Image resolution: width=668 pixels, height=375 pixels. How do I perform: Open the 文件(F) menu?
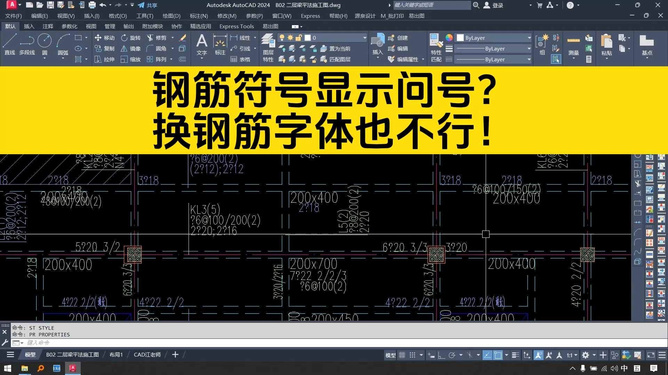click(13, 16)
